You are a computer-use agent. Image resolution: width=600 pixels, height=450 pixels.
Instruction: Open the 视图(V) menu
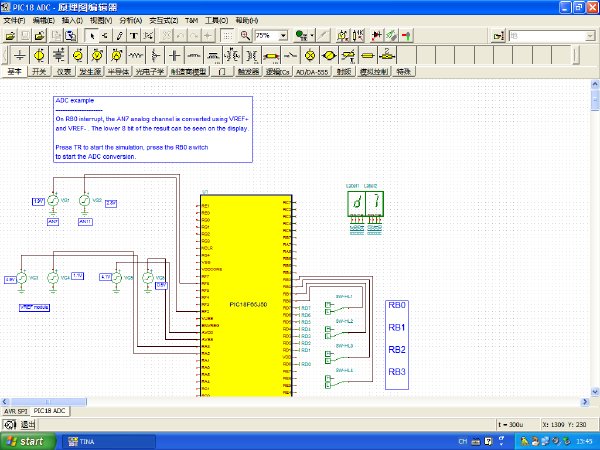(x=101, y=21)
